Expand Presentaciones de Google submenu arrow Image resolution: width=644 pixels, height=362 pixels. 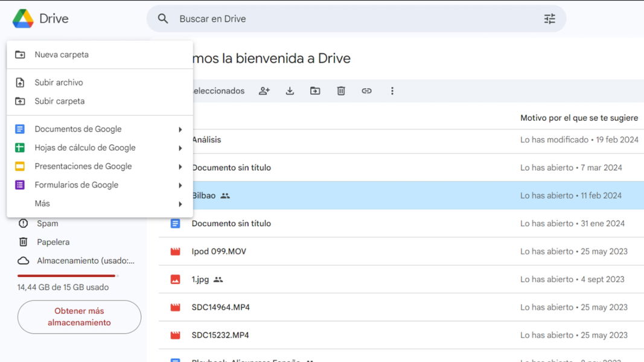(x=180, y=167)
